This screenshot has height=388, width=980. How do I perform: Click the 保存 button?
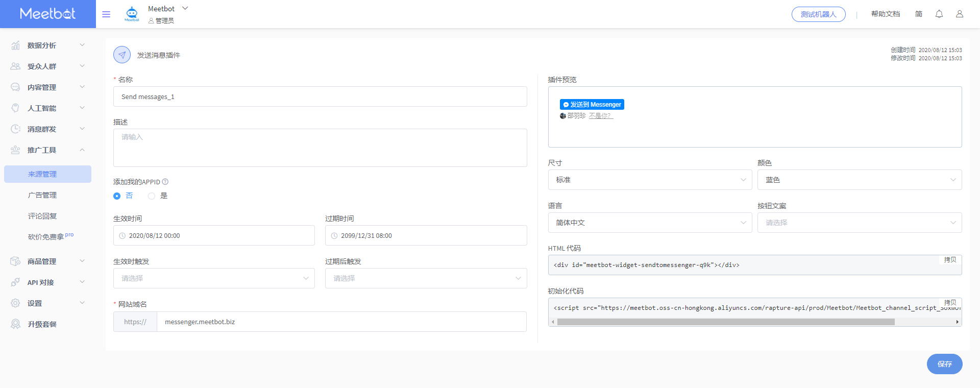pyautogui.click(x=944, y=364)
